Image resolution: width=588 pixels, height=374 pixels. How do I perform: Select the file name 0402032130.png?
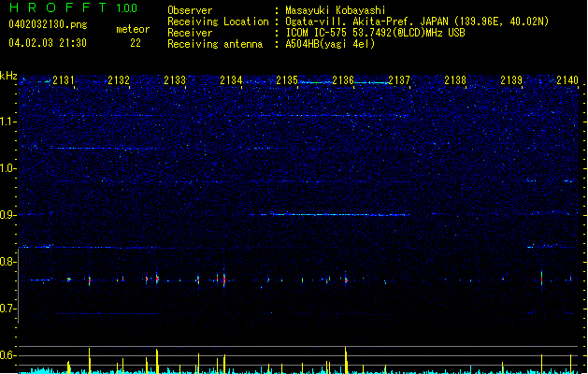[x=48, y=24]
